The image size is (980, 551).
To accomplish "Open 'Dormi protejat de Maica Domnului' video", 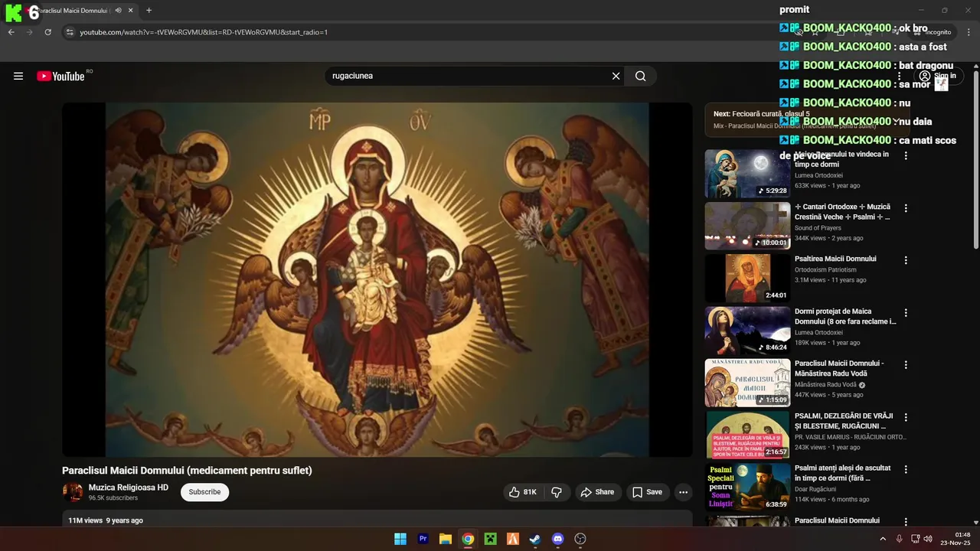I will 845,317.
